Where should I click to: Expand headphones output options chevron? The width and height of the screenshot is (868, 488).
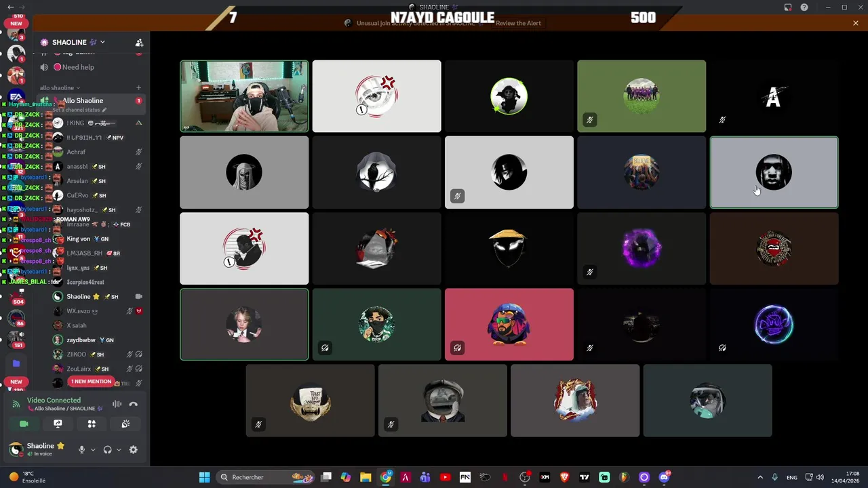click(119, 449)
